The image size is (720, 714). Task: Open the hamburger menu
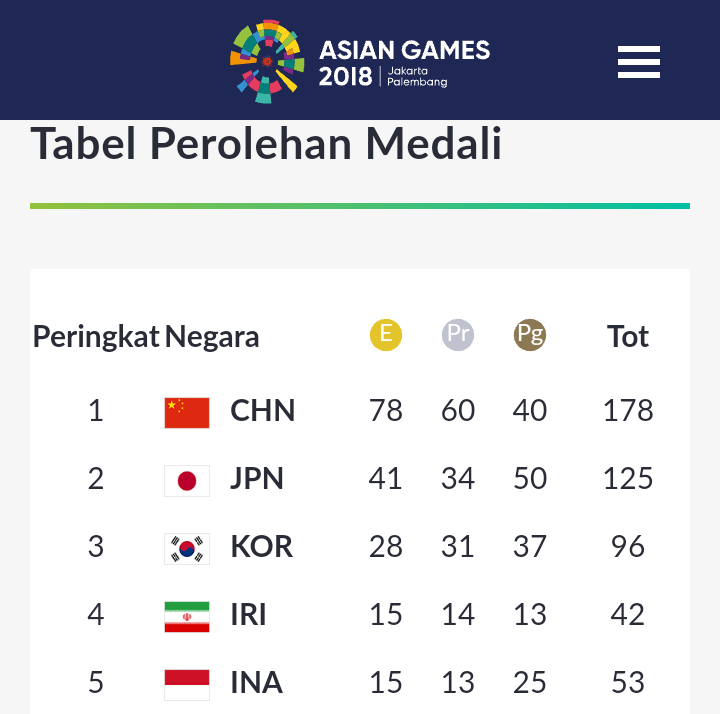[x=638, y=62]
